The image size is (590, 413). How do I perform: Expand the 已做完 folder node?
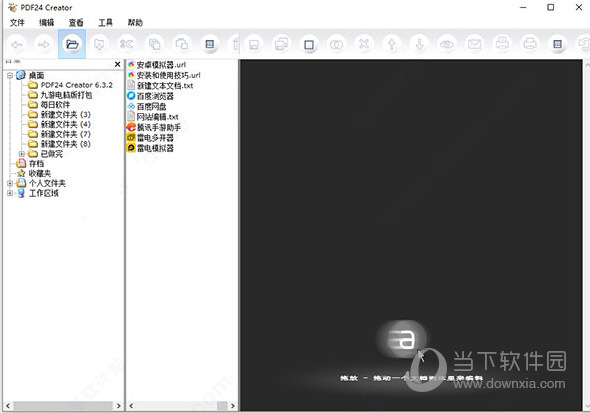point(21,154)
